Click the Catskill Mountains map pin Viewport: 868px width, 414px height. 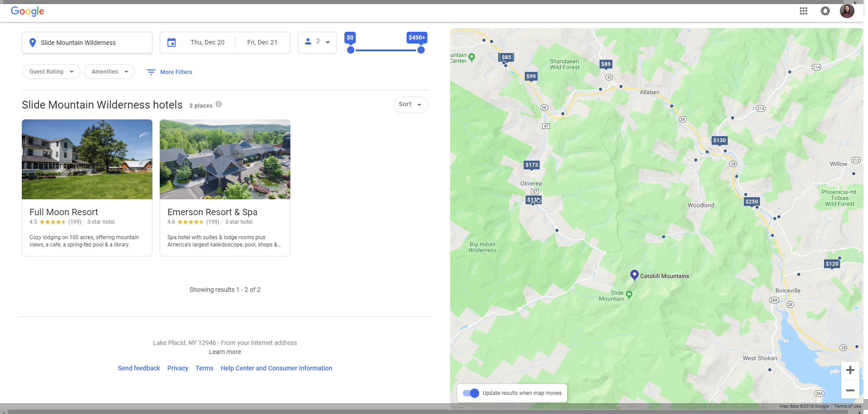click(x=635, y=275)
